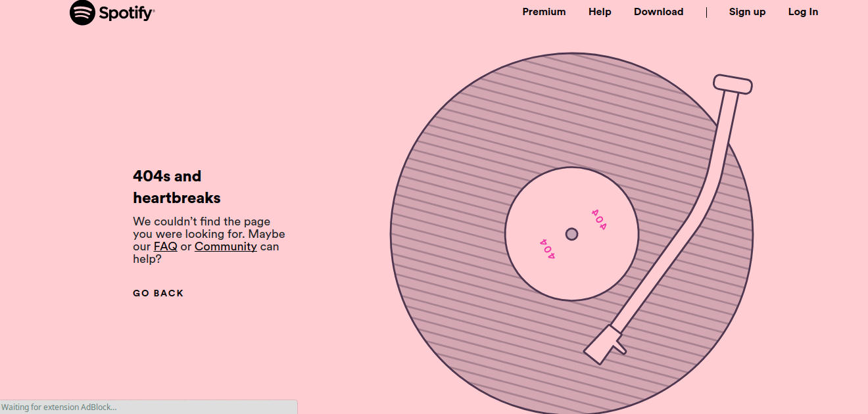
Task: Go to the Download page
Action: click(658, 12)
